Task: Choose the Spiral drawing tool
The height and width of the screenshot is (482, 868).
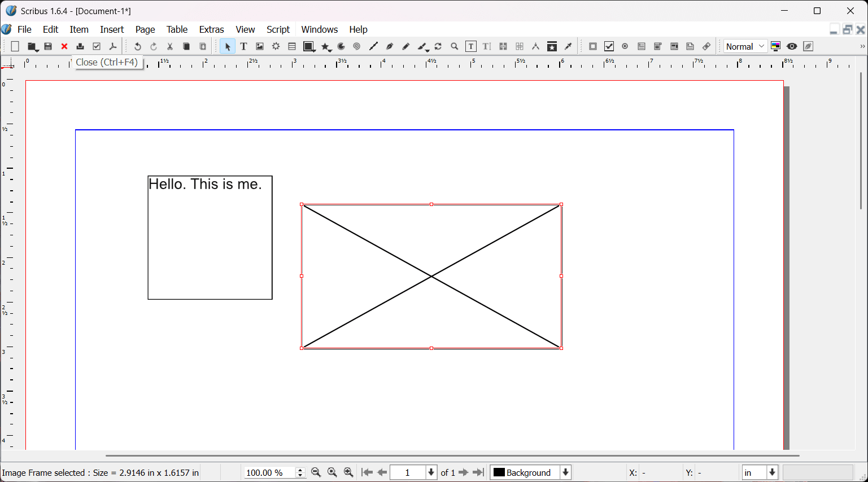Action: 357,47
